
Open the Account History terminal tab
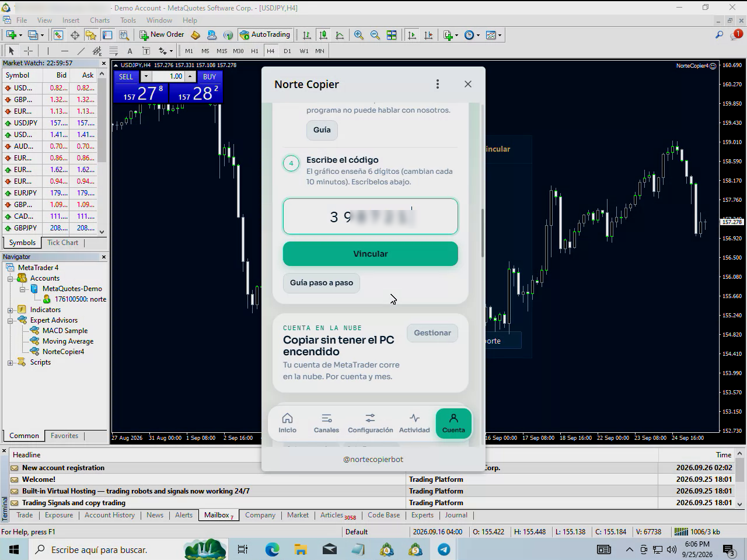(x=110, y=515)
